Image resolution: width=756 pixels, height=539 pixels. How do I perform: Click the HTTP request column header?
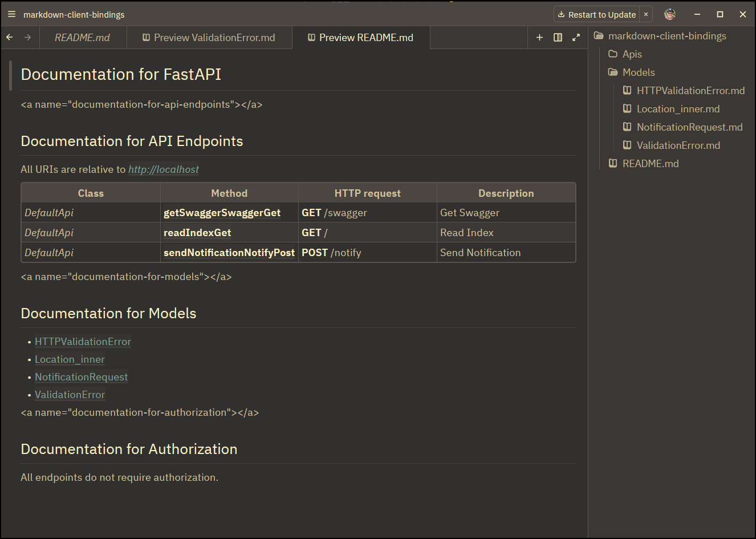(368, 193)
